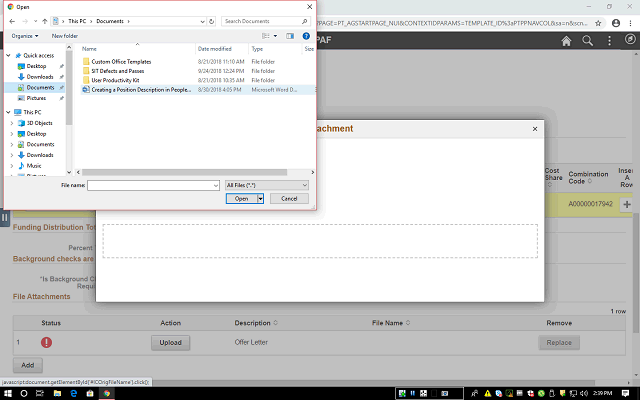Open the notification center icon
Image resolution: width=640 pixels, height=400 pixels.
tap(625, 393)
